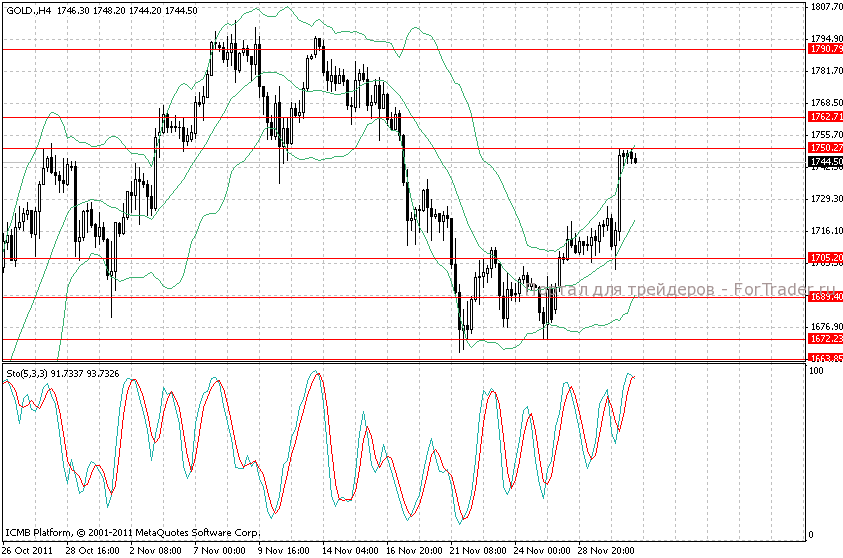
Task: Click the 28 Nov 20:00 time label
Action: 606,550
